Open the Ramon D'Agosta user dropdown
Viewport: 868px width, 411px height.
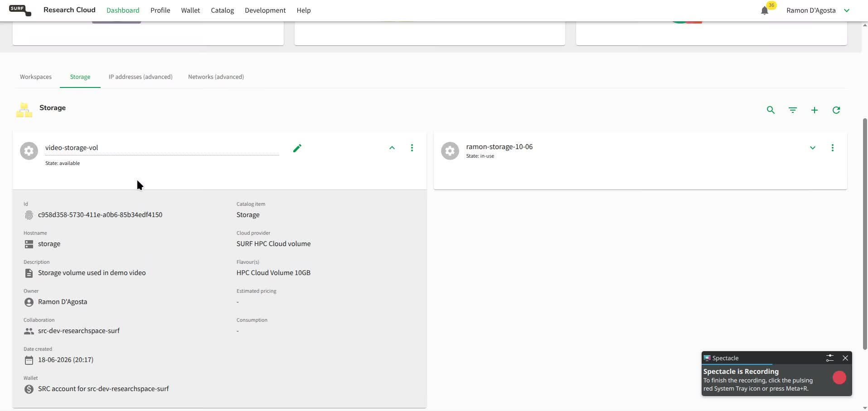(818, 10)
